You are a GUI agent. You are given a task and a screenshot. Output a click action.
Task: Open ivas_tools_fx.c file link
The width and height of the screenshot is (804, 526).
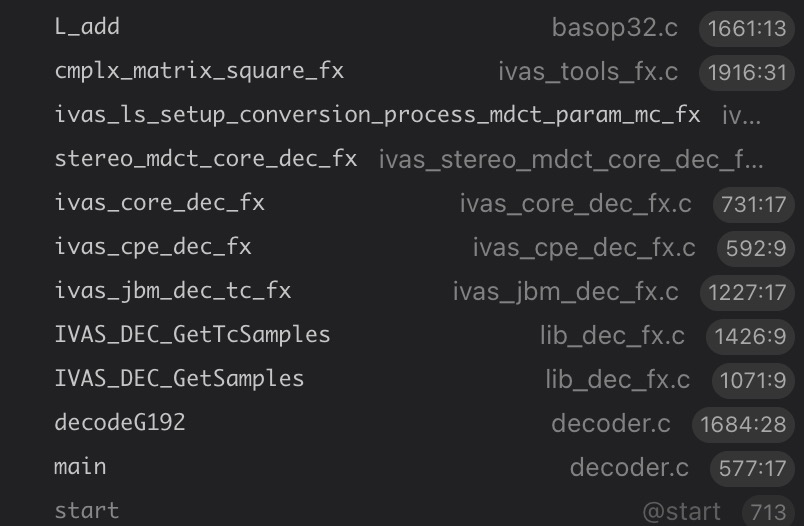coord(588,72)
